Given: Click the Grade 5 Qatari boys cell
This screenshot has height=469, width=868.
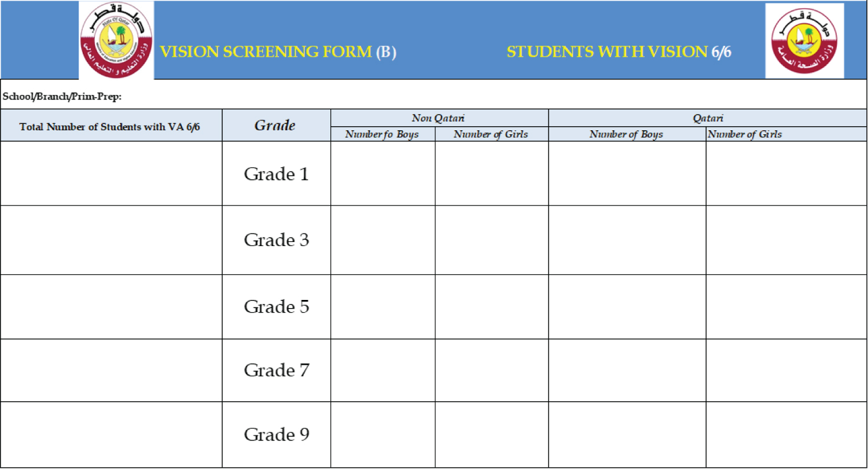Looking at the screenshot, I should click(x=627, y=306).
